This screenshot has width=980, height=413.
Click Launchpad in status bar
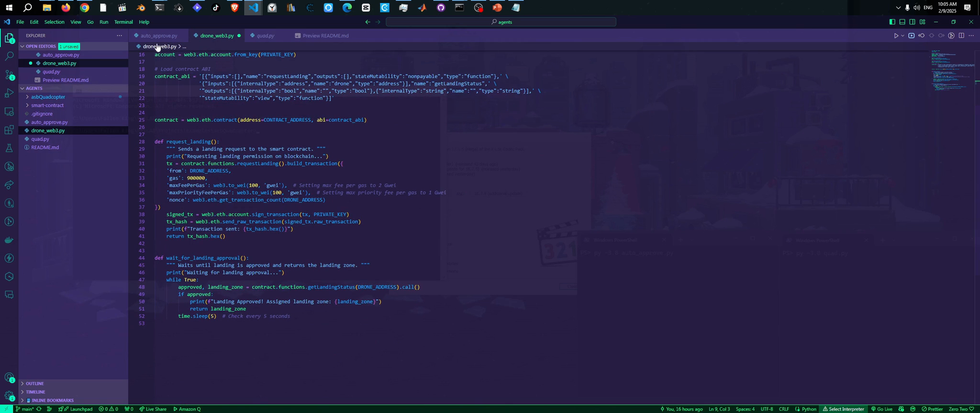point(76,409)
